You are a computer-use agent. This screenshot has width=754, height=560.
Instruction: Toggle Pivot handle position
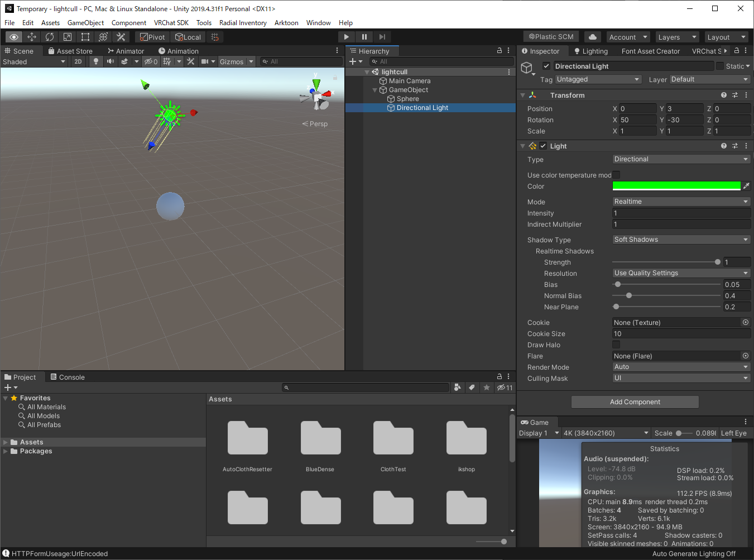tap(152, 37)
